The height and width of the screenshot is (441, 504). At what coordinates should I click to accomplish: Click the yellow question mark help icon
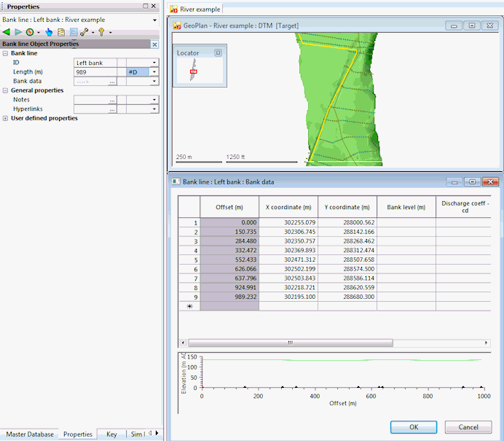pos(101,32)
